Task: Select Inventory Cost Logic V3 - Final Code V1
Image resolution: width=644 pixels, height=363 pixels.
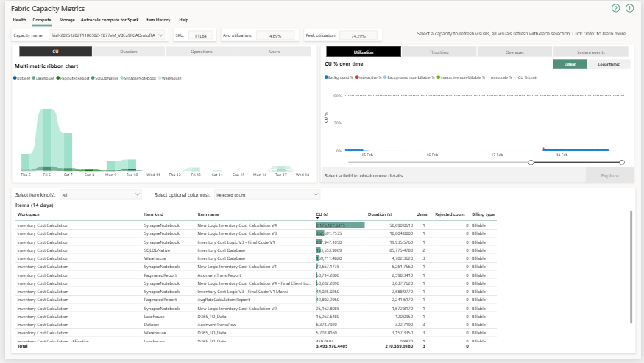Action: pos(236,242)
